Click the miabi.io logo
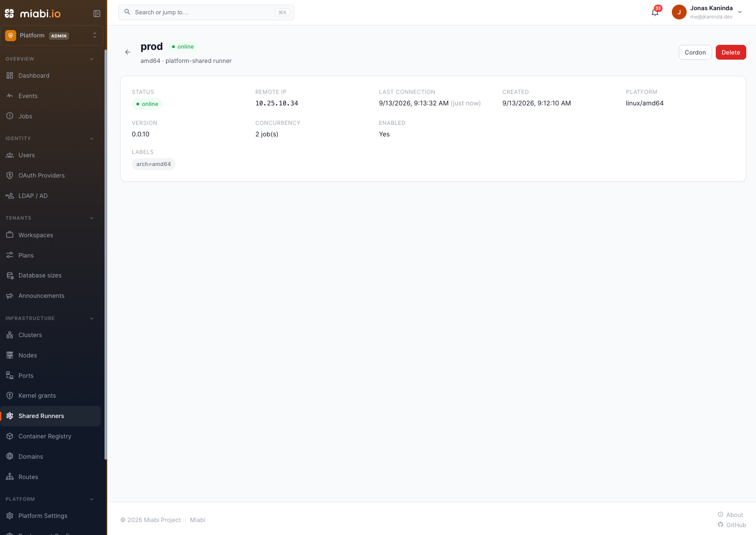 pos(33,13)
